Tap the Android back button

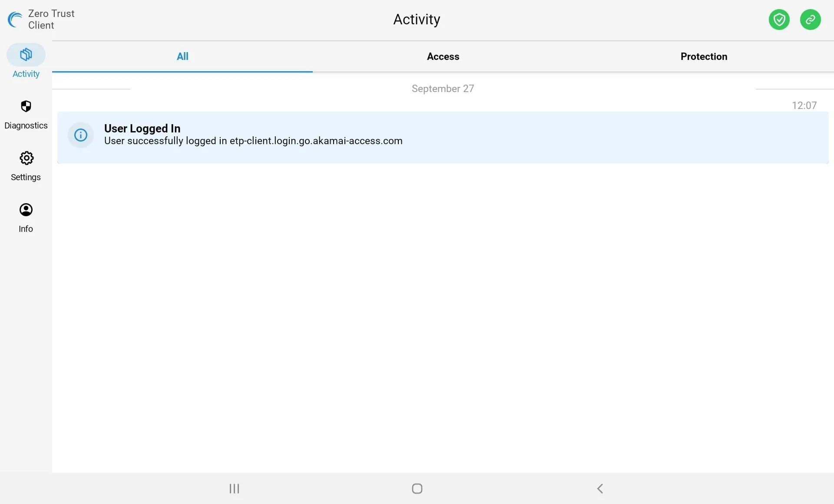coord(600,489)
